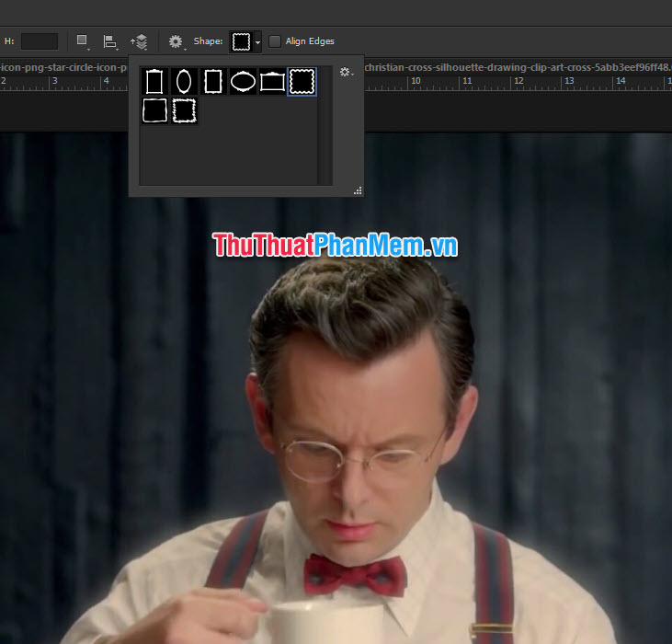The width and height of the screenshot is (672, 644).
Task: Open the Path arrangement layers icon
Action: (140, 41)
